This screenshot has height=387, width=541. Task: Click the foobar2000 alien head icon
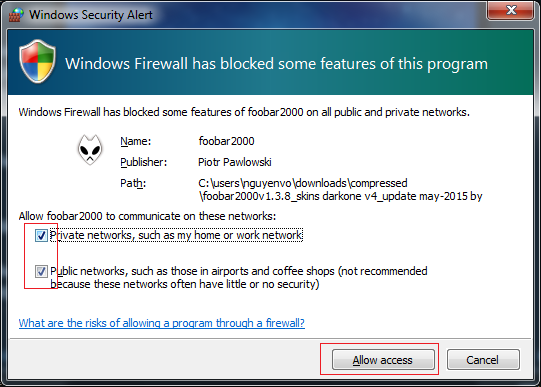pyautogui.click(x=90, y=150)
